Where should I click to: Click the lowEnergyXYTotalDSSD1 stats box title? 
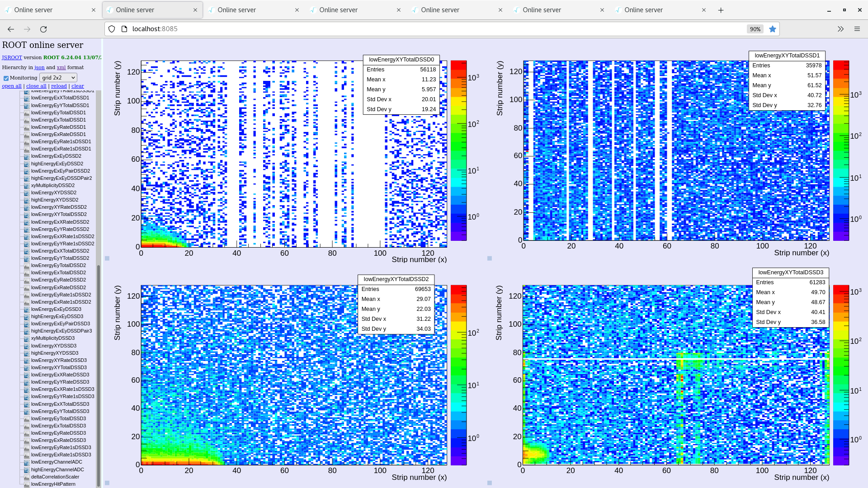[787, 56]
